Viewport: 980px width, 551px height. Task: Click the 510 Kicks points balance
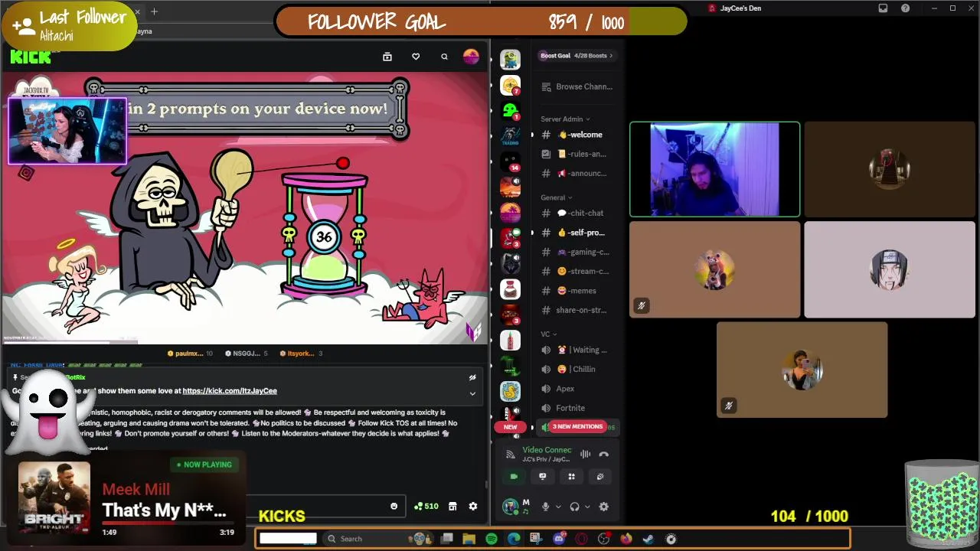click(426, 506)
